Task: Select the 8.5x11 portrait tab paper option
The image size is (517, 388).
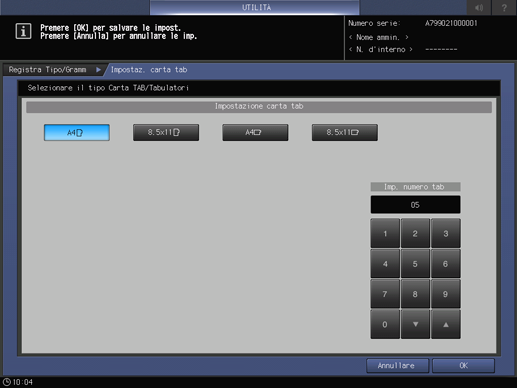Action: click(166, 133)
